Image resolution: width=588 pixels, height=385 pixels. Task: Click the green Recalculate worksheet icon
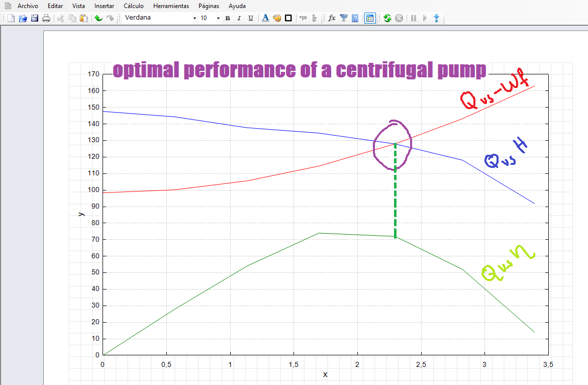click(387, 18)
